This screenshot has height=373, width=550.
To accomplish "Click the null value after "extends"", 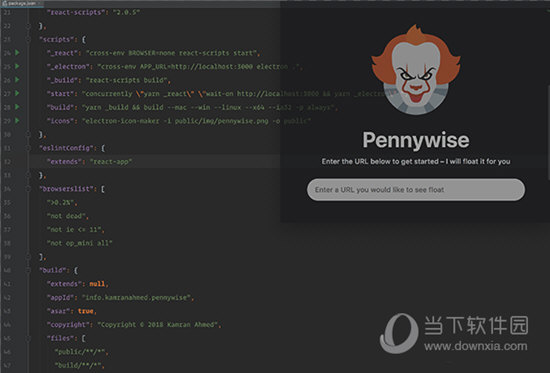I will (97, 284).
